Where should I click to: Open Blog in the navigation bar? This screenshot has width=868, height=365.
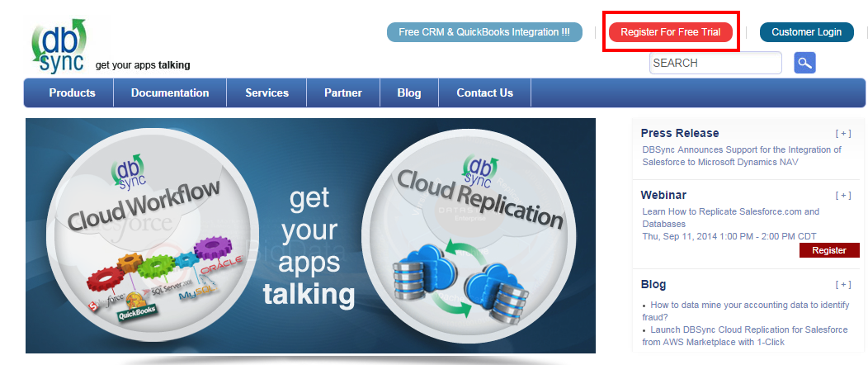pos(408,92)
